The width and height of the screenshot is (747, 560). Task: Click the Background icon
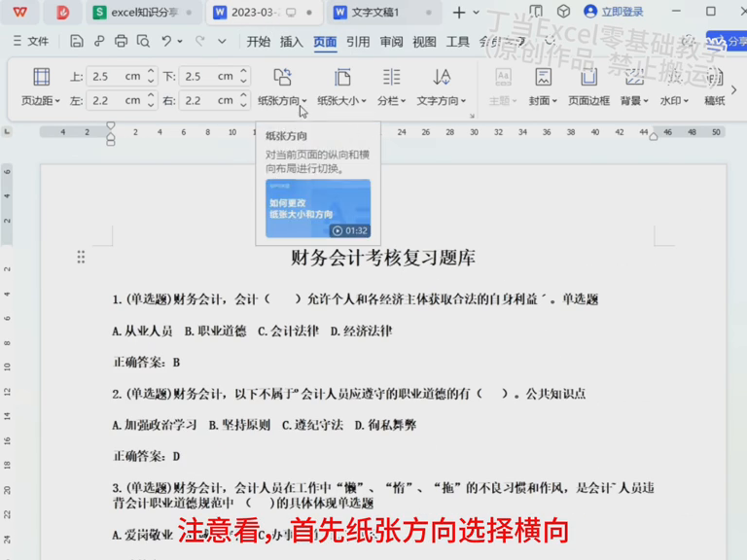pyautogui.click(x=634, y=77)
